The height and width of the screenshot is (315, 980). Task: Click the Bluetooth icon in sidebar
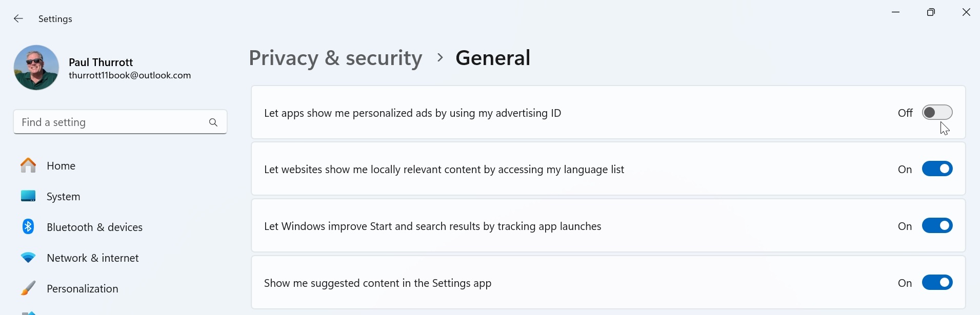28,226
